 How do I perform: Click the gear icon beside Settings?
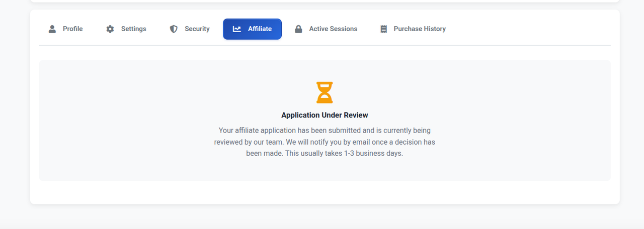point(110,29)
